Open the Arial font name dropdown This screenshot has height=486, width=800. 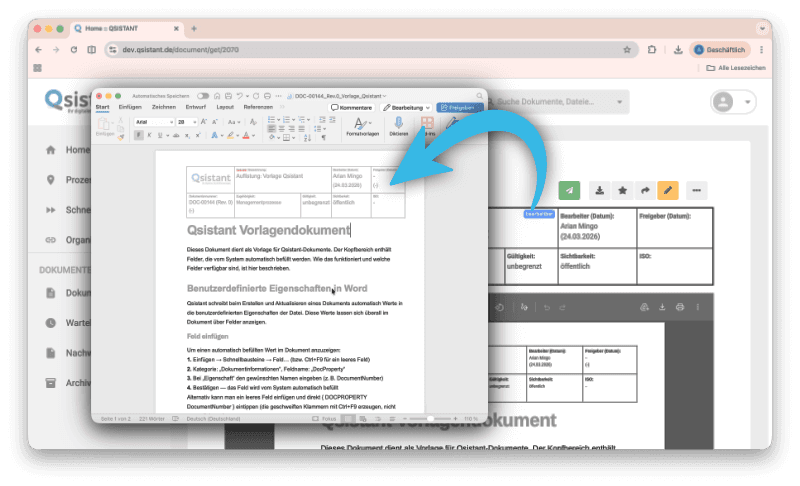[154, 121]
